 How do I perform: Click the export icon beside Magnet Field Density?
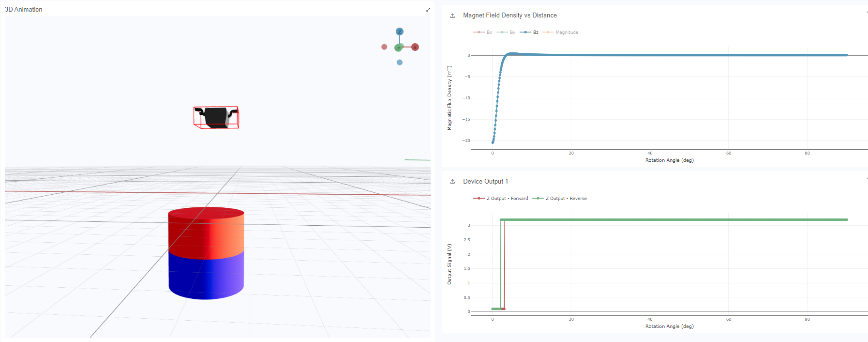tap(452, 16)
